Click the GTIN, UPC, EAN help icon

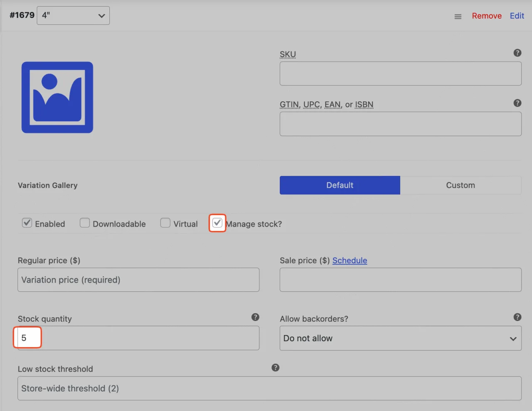(517, 103)
